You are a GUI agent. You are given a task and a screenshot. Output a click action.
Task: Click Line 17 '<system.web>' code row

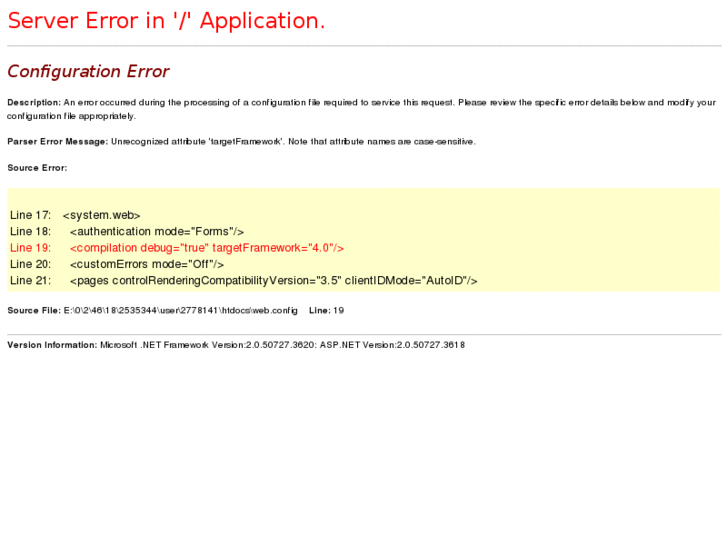tap(75, 215)
